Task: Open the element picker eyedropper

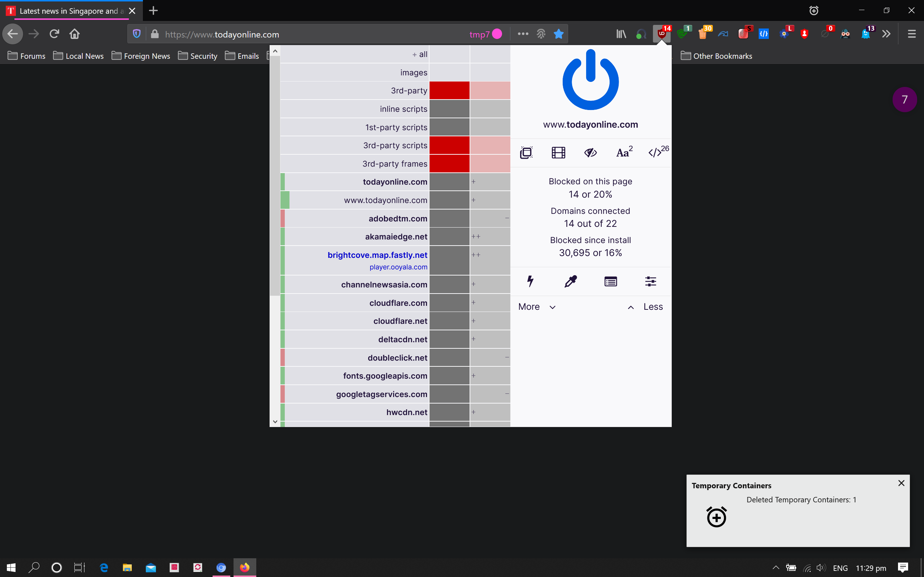Action: coord(570,281)
